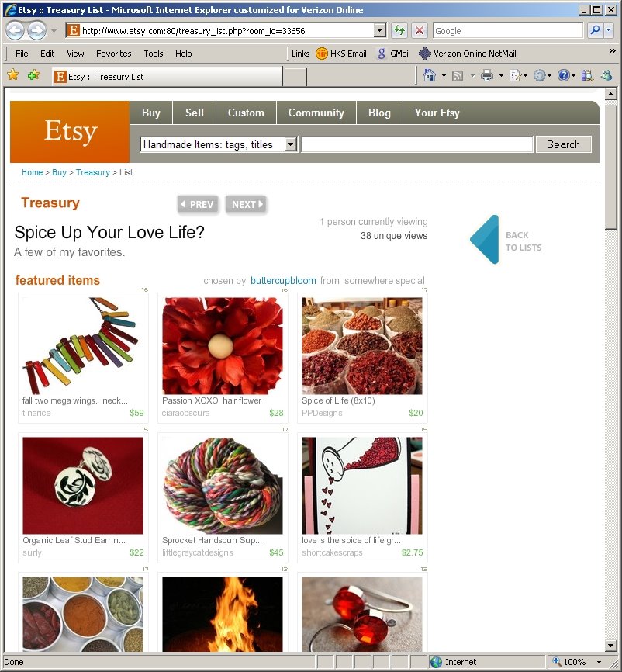The image size is (622, 672).
Task: Click the red Stop loading icon
Action: [x=420, y=30]
